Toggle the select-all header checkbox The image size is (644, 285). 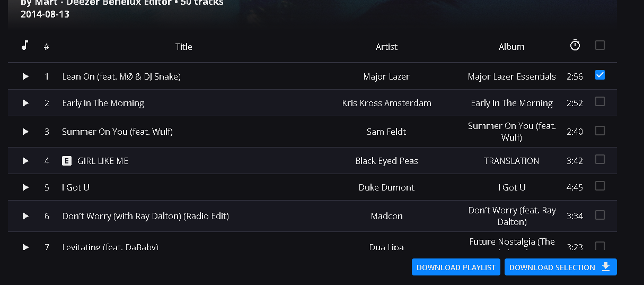tap(600, 46)
